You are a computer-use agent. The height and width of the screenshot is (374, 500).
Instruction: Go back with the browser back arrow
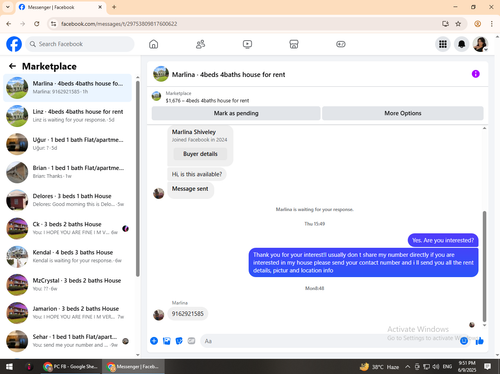click(x=9, y=24)
